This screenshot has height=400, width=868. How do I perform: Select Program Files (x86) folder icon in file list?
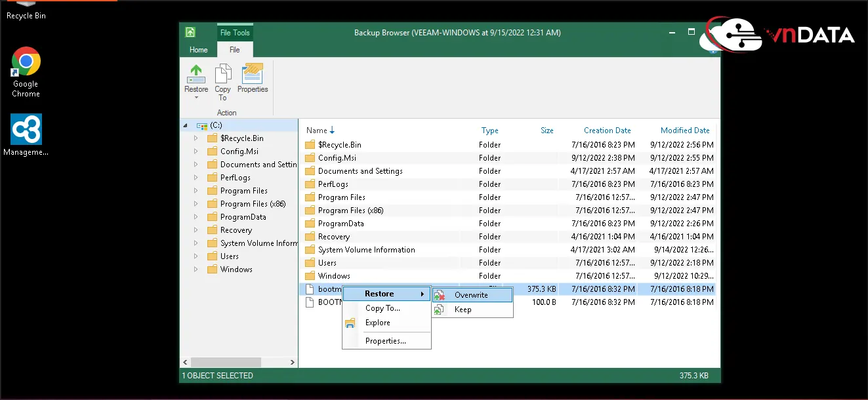point(310,210)
